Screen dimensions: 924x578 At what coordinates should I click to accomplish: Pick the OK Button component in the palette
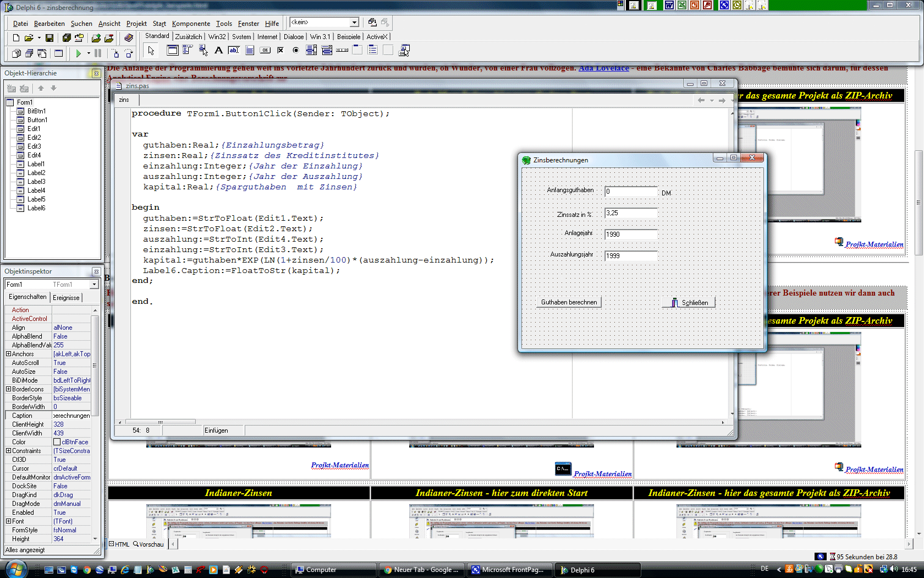click(x=265, y=50)
